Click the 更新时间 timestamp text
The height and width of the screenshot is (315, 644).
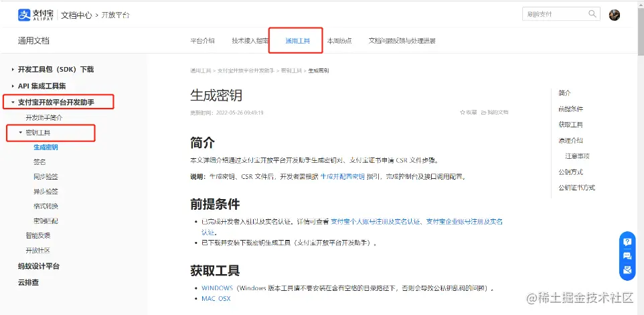point(227,113)
